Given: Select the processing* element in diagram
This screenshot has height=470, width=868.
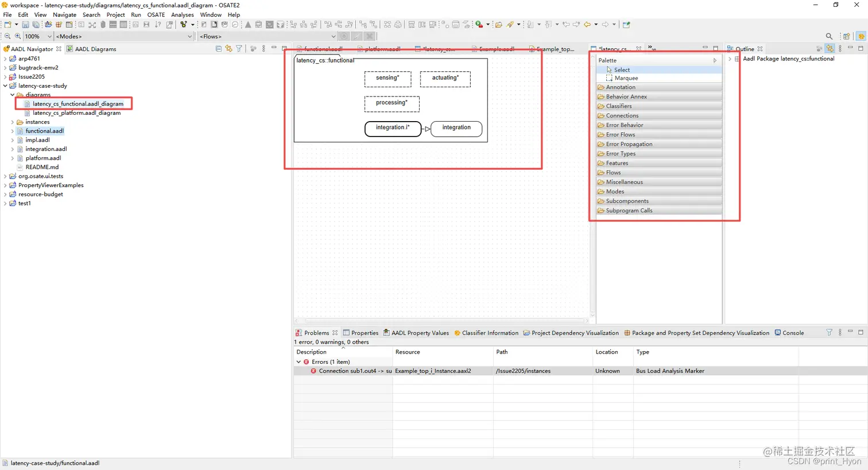Looking at the screenshot, I should (392, 103).
